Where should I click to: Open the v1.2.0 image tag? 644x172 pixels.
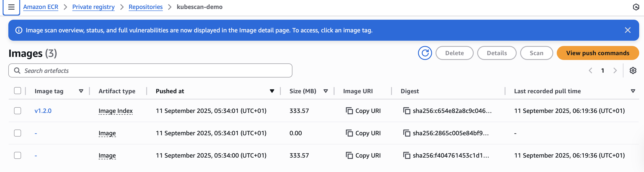43,111
